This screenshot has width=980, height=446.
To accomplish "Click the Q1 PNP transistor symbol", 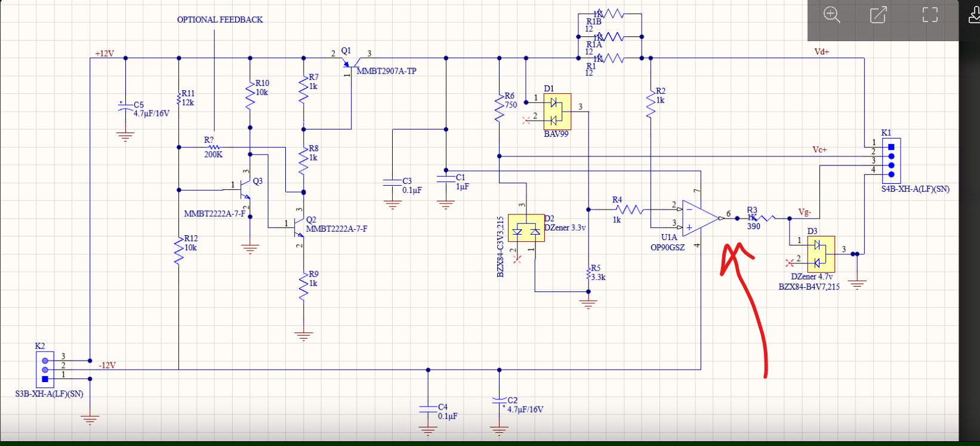I will point(351,63).
